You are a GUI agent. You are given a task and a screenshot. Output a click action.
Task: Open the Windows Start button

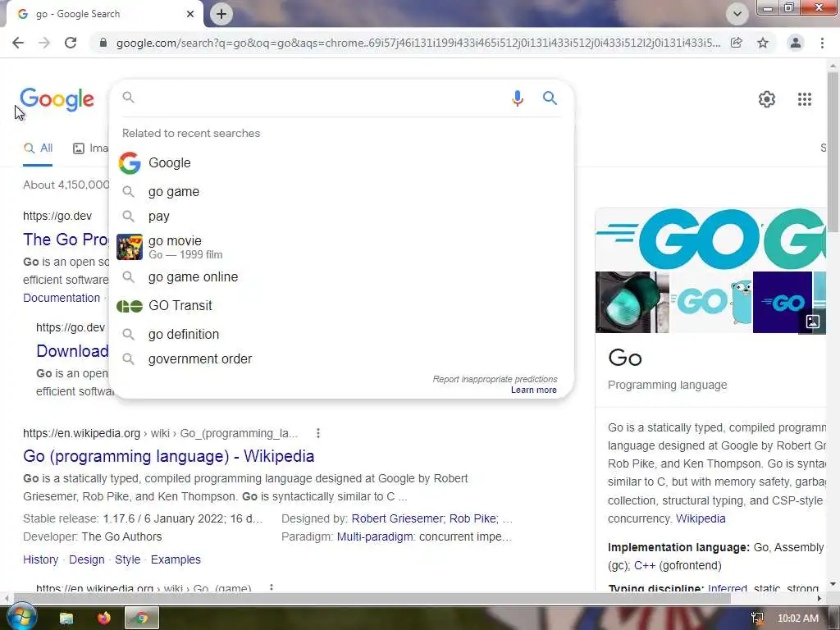click(x=21, y=618)
